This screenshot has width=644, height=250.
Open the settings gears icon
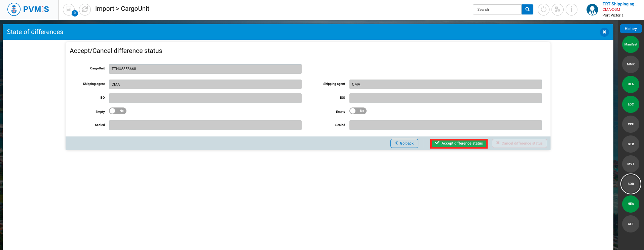tap(557, 9)
